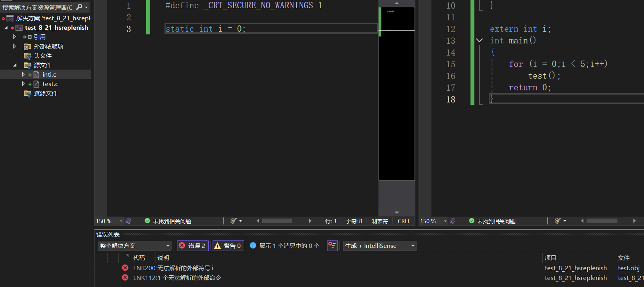Expand the 外部依赖项 node
The height and width of the screenshot is (287, 644).
(x=14, y=46)
